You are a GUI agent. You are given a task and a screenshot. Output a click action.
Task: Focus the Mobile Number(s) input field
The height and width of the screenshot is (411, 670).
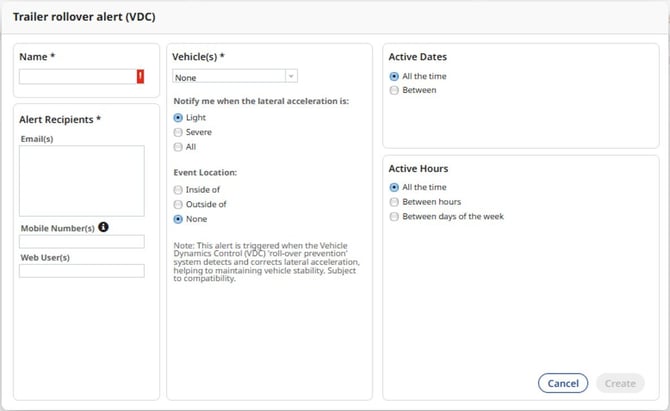point(82,242)
